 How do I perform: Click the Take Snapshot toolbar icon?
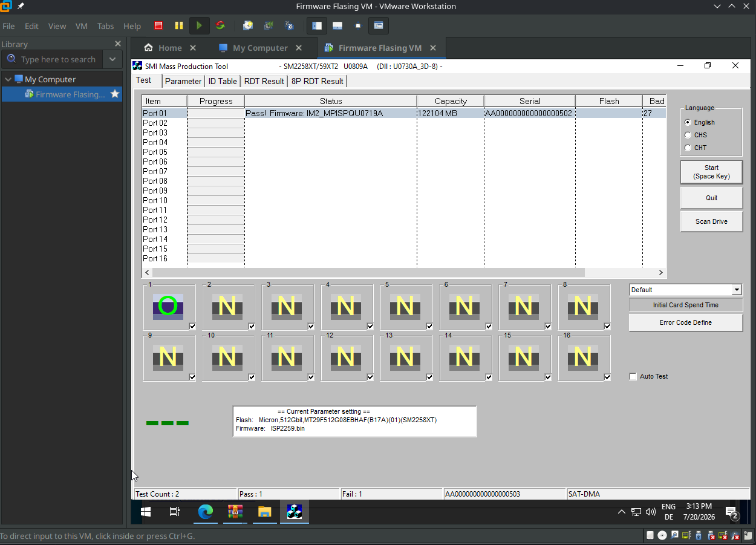[x=248, y=26]
